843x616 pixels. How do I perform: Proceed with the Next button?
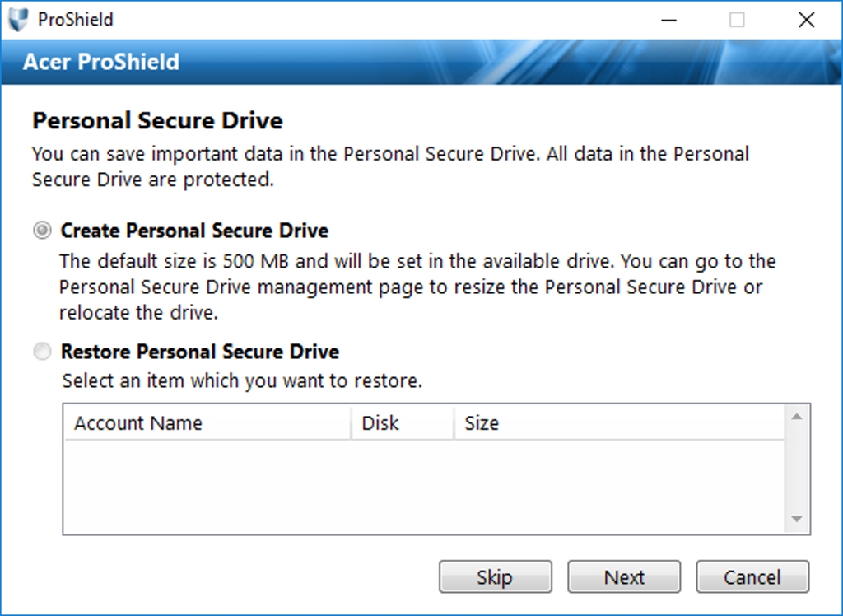point(624,577)
